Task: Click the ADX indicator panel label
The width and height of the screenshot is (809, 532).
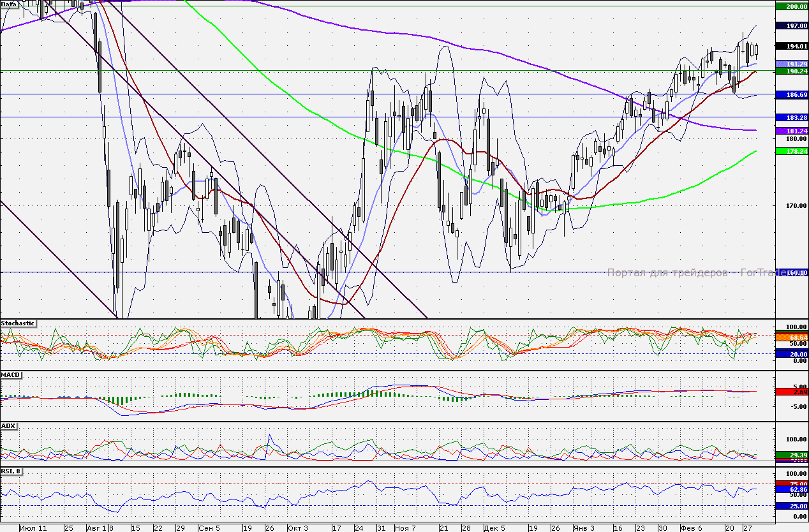Action: click(x=8, y=425)
